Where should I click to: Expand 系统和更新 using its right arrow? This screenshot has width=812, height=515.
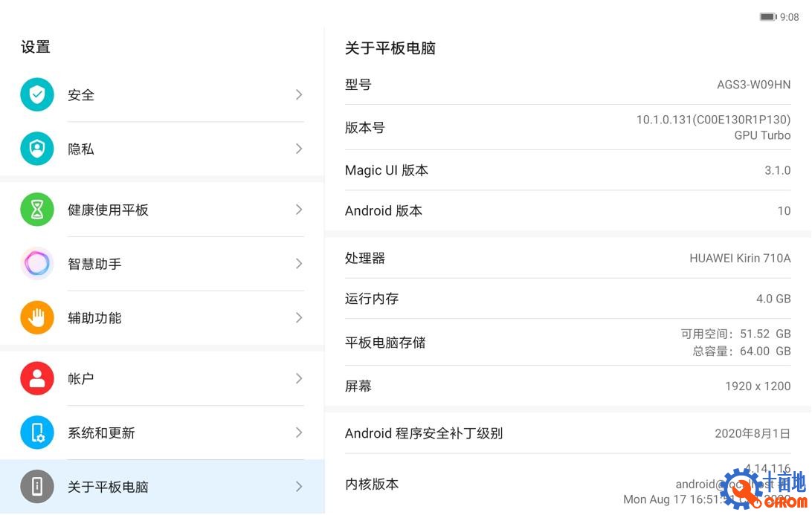click(298, 433)
